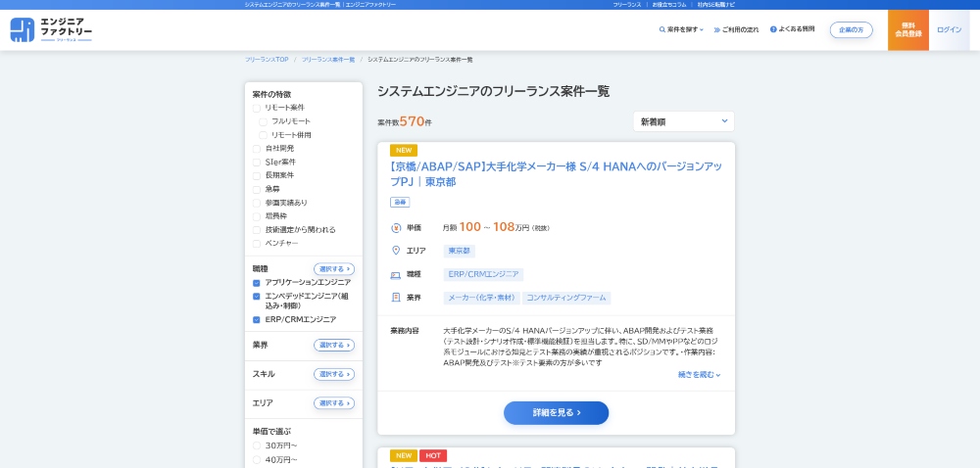The image size is (980, 468).
Task: Open よくある質問 in header navigation
Action: pyautogui.click(x=793, y=29)
